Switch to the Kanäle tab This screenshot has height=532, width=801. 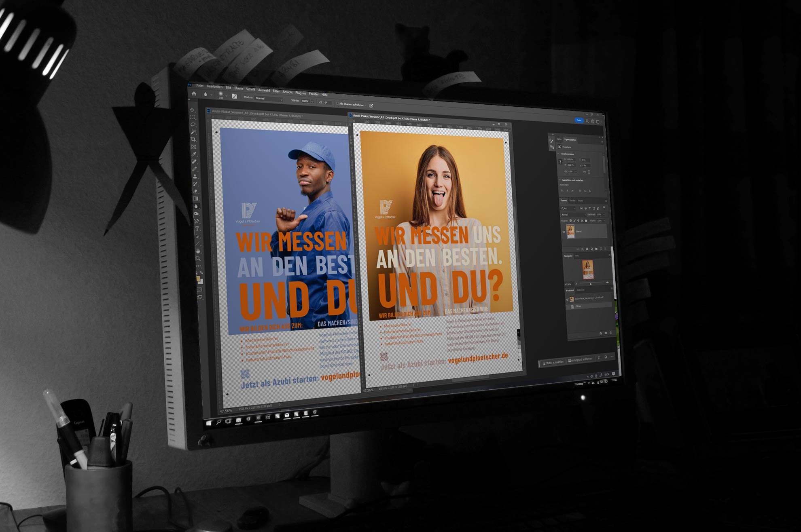tap(572, 201)
